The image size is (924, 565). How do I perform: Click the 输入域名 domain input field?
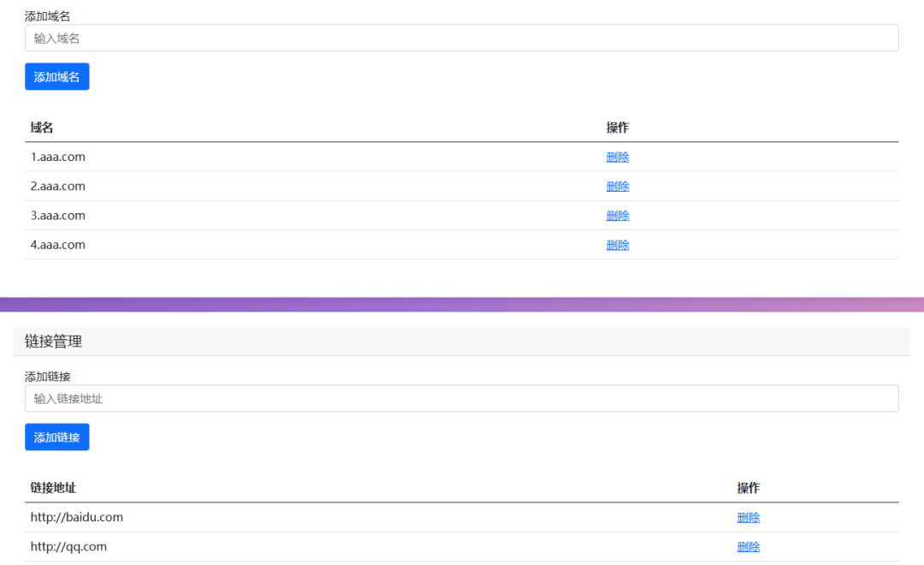461,38
